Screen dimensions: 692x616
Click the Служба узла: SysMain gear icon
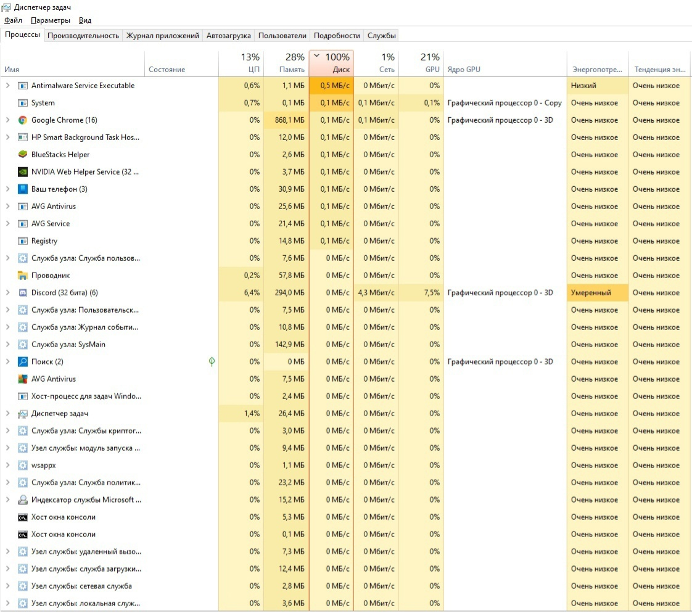[22, 345]
